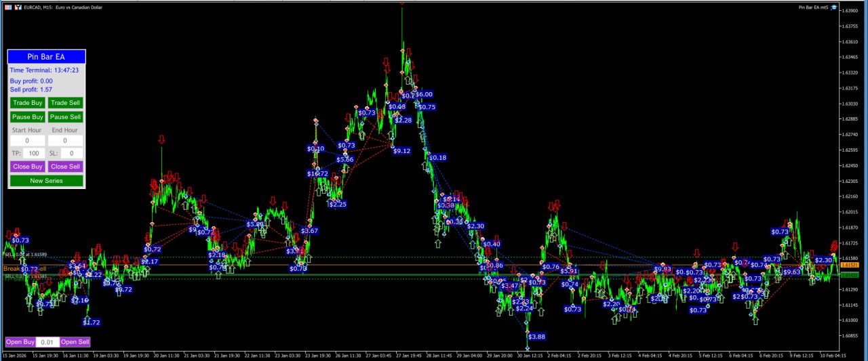
Task: Click the orange current price tag on the scale
Action: pos(849,266)
